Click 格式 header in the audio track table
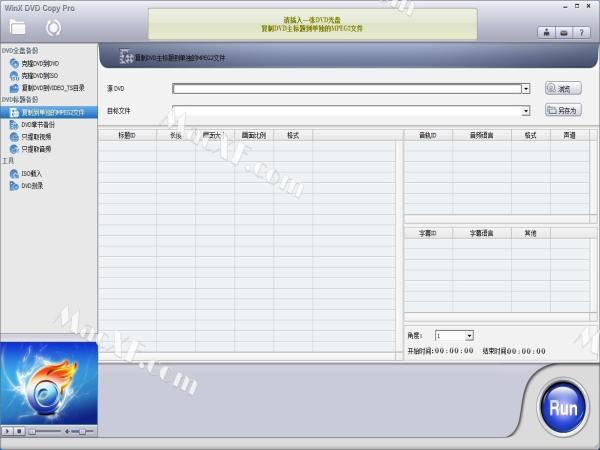The image size is (600, 450). [530, 135]
